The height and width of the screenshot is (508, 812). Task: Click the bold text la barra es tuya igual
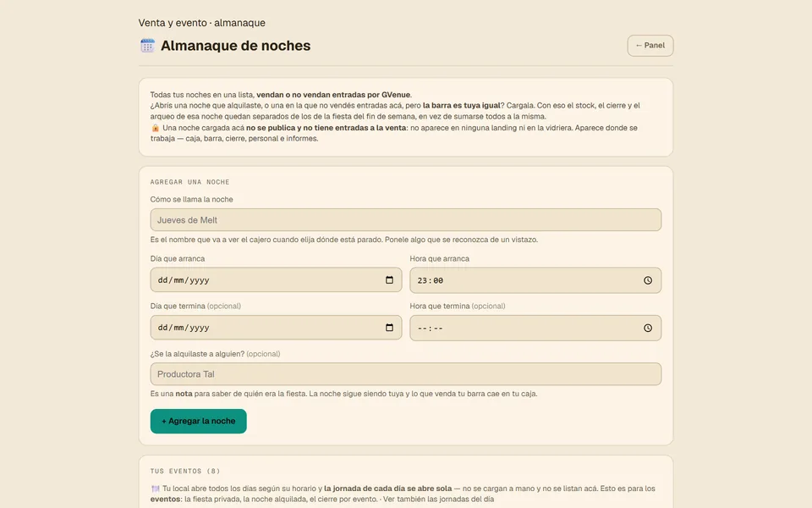462,106
